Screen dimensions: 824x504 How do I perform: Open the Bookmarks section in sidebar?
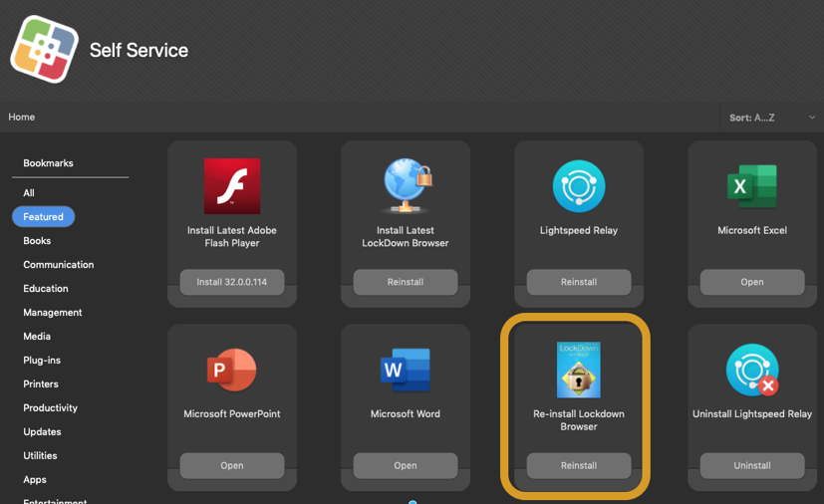pos(48,163)
